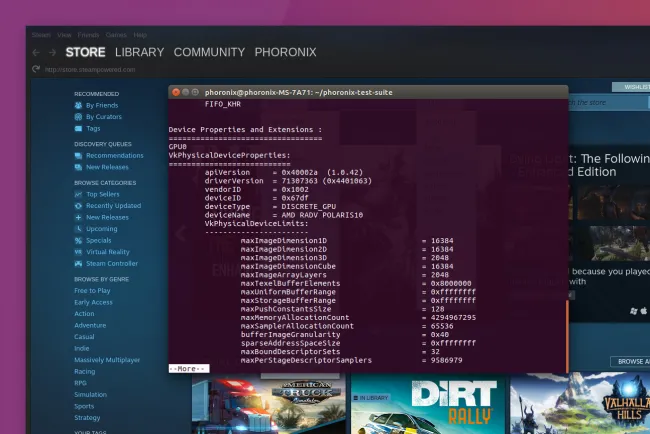This screenshot has height=434, width=650.
Task: Switch to the LIBRARY tab
Action: [x=140, y=52]
